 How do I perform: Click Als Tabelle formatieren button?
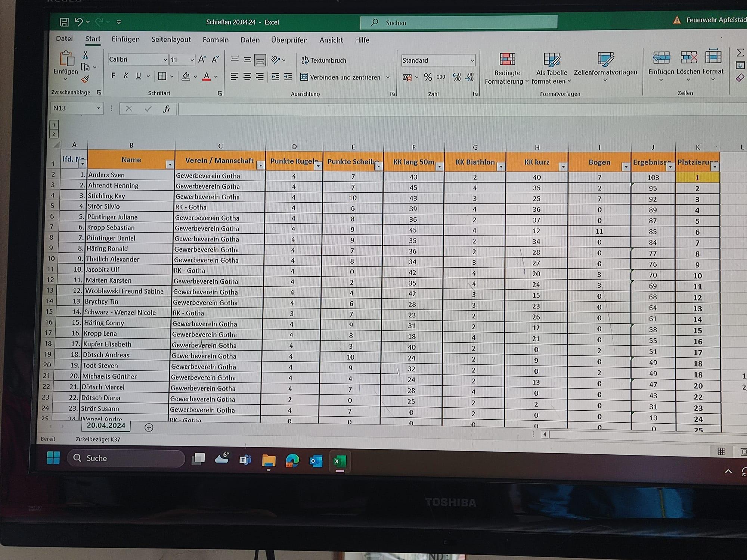tap(551, 69)
